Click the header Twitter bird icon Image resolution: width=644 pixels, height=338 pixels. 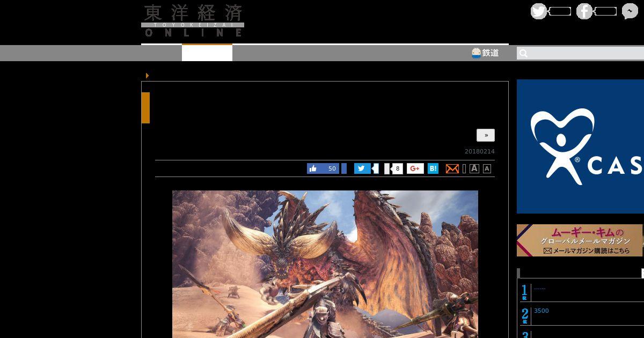539,11
